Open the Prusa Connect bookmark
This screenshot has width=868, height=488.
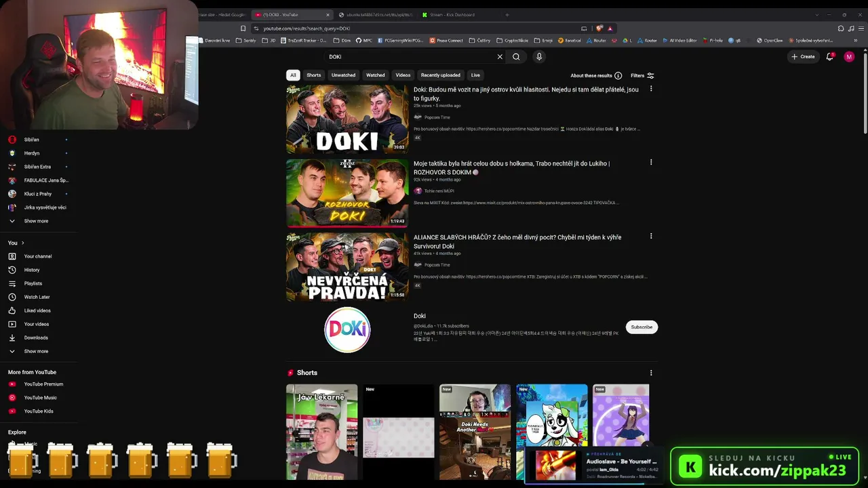[x=447, y=41]
